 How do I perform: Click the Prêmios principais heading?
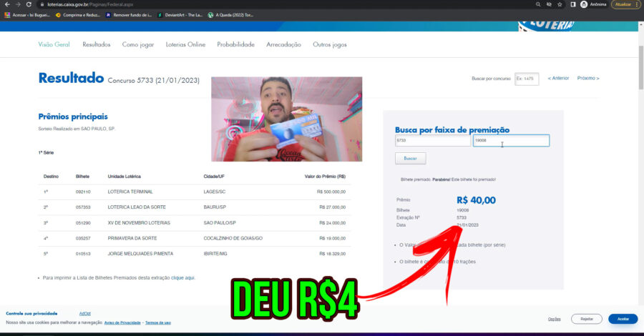73,117
